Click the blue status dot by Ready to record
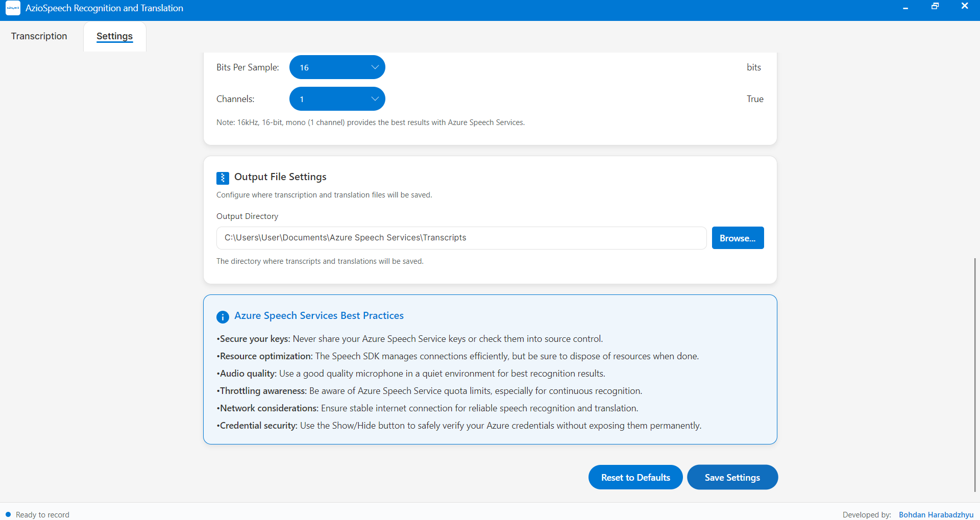 [x=8, y=514]
